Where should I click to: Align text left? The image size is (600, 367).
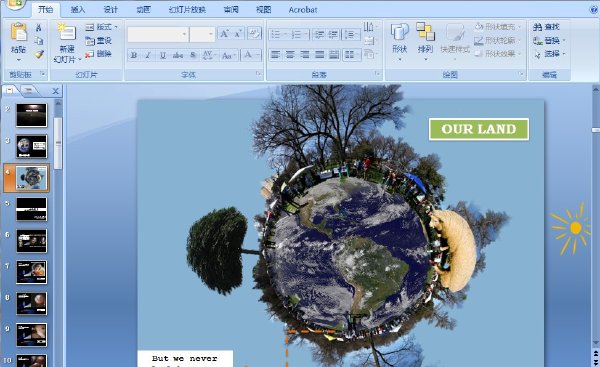(276, 55)
